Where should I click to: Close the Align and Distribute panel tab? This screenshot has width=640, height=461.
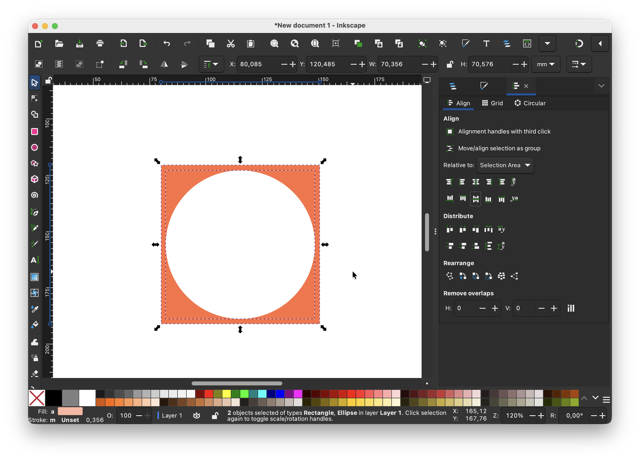(526, 86)
